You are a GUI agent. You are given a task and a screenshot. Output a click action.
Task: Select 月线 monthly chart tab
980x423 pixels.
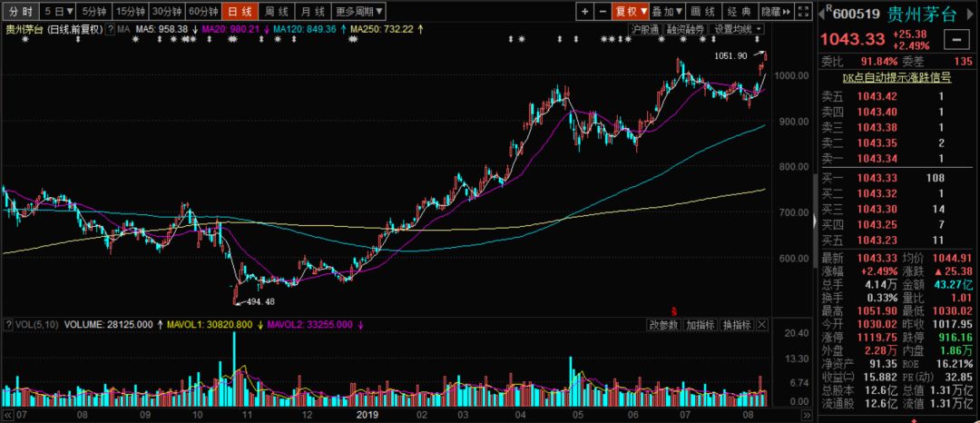312,11
